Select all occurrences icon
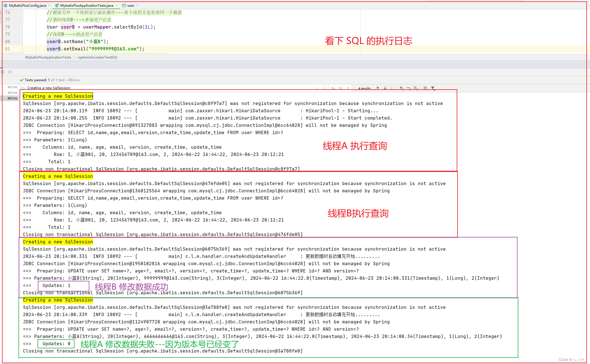 (416, 88)
